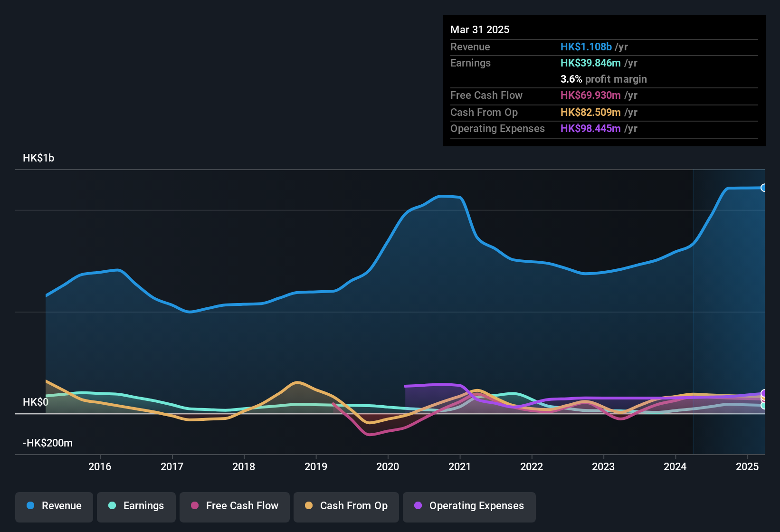
Task: Select the blue Revenue legend dot icon
Action: click(x=30, y=506)
